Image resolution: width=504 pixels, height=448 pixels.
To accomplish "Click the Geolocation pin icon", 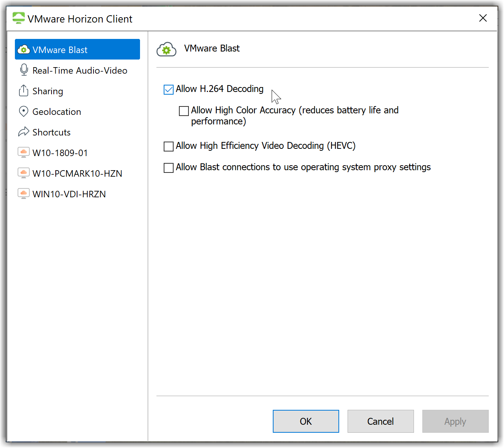I will (x=24, y=111).
